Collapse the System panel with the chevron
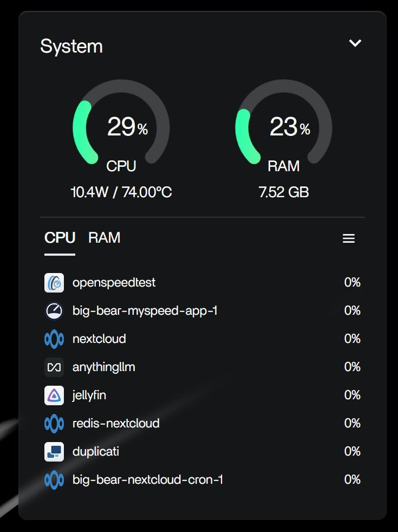398x532 pixels. 355,43
